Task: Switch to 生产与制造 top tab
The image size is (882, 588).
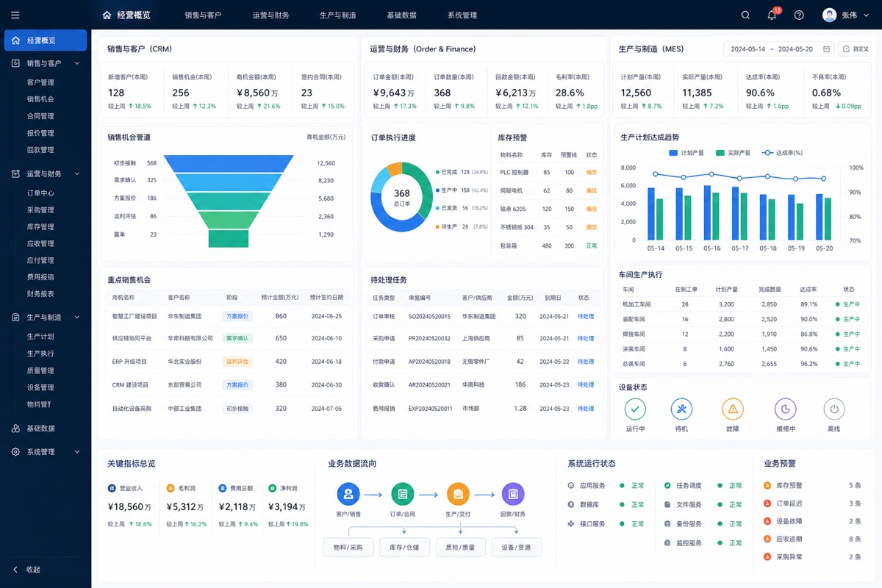Action: pyautogui.click(x=338, y=15)
